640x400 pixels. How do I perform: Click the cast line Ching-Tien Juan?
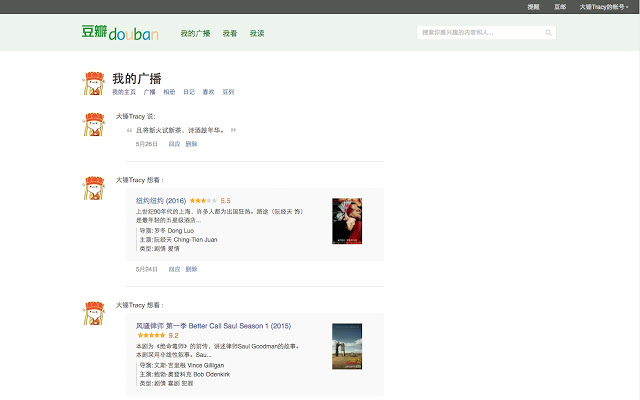coord(178,240)
